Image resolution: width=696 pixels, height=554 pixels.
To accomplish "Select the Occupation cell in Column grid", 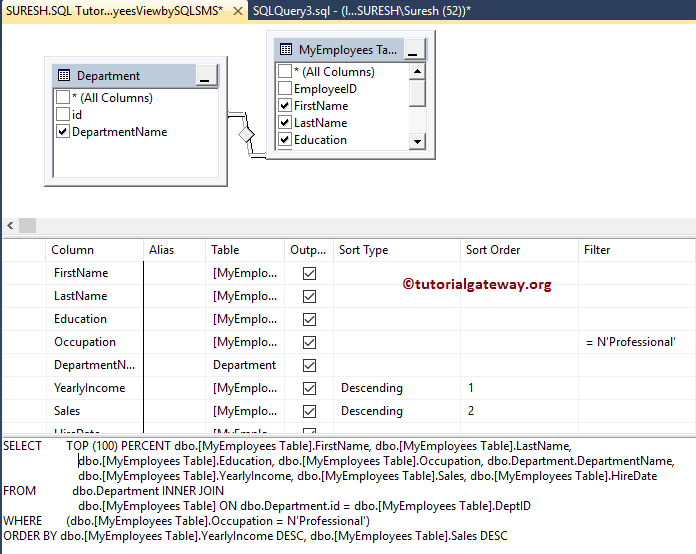I will [x=95, y=342].
